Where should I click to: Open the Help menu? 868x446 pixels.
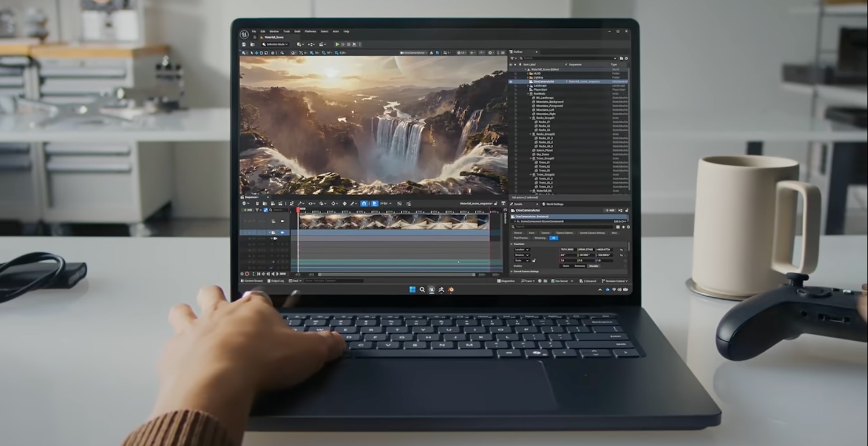point(346,31)
